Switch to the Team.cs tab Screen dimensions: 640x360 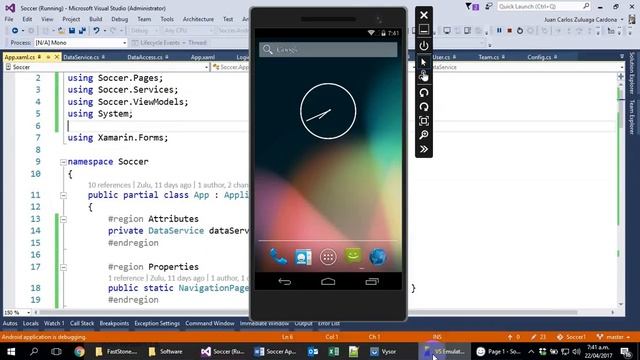(x=489, y=57)
